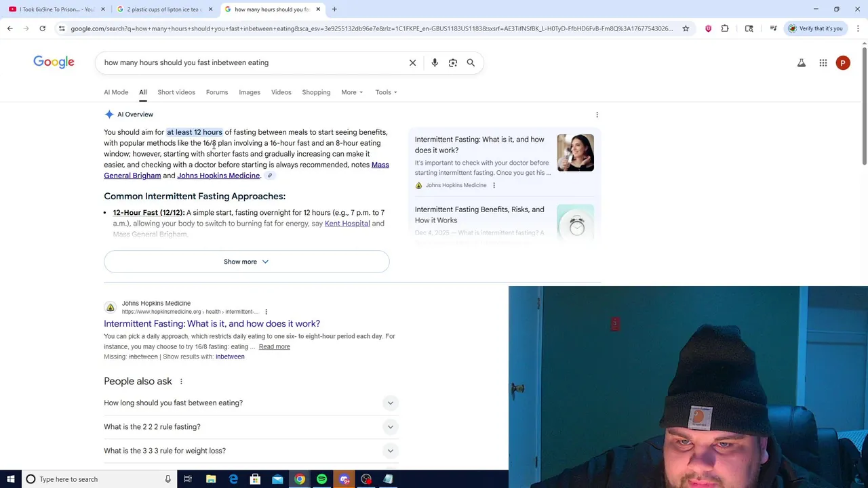
Task: Close the YouTube Prison tab
Action: pyautogui.click(x=103, y=9)
